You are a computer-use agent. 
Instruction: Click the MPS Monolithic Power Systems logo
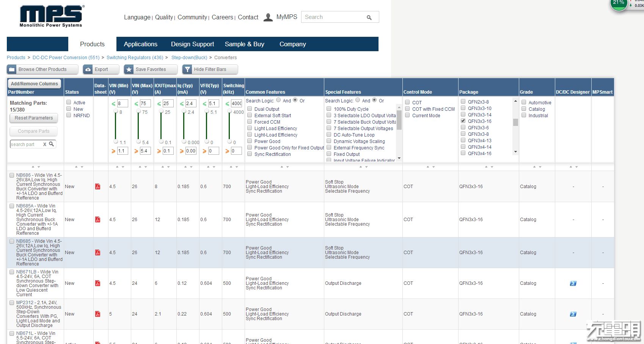coord(52,16)
